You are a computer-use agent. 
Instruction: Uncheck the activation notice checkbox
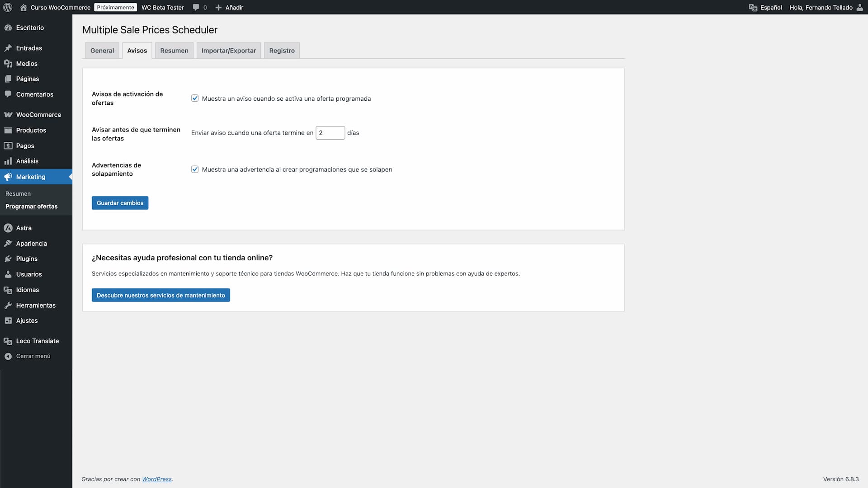(194, 98)
